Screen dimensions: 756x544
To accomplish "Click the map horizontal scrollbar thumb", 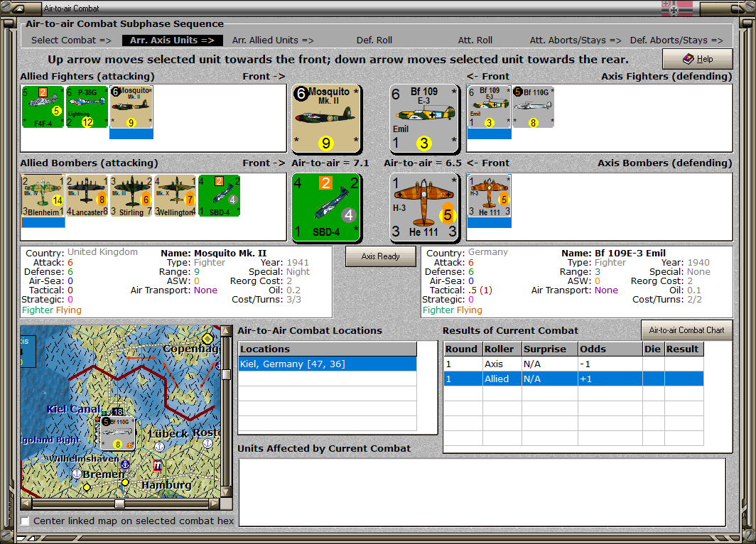I will point(119,504).
